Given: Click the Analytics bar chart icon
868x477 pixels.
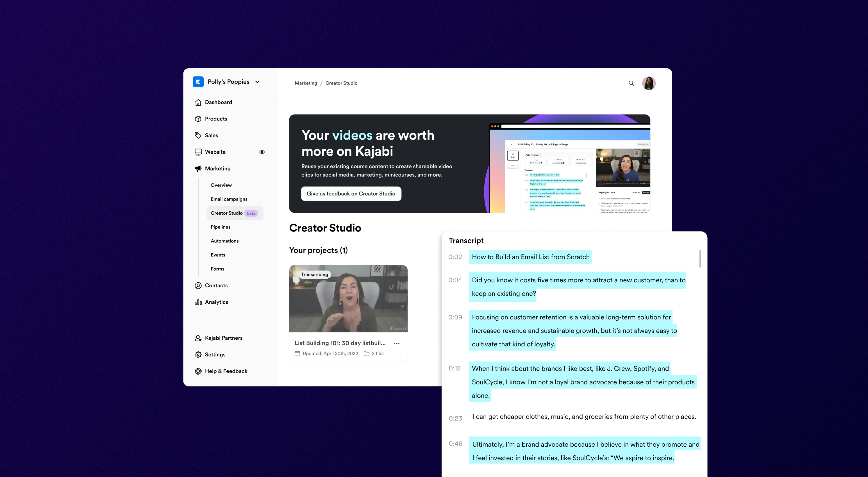Looking at the screenshot, I should click(x=198, y=302).
